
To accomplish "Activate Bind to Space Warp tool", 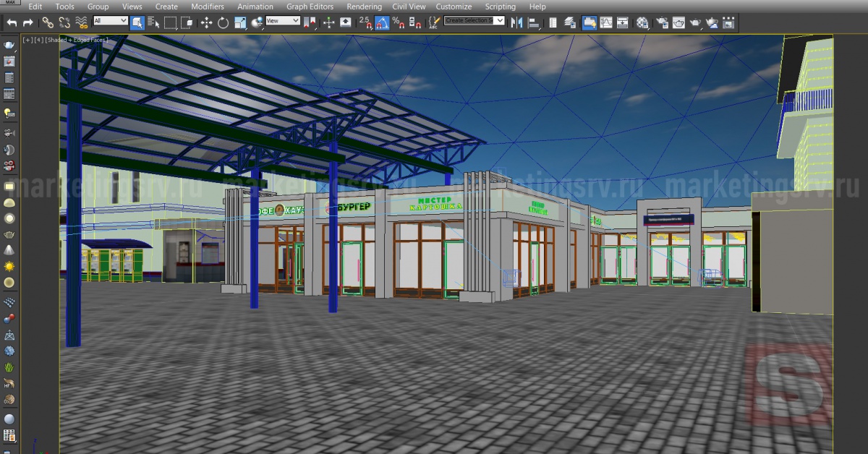I will pos(81,23).
